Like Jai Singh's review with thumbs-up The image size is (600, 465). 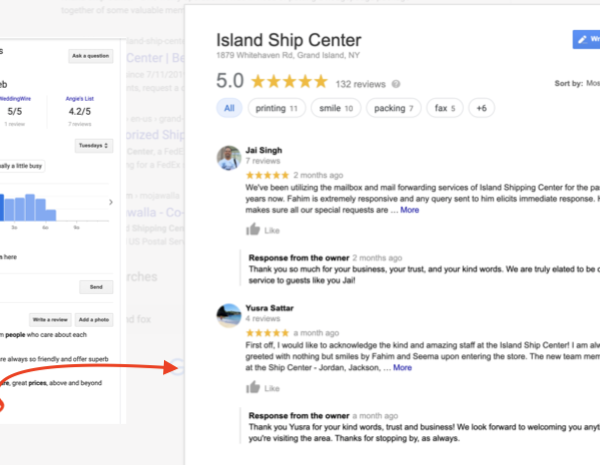click(x=264, y=230)
